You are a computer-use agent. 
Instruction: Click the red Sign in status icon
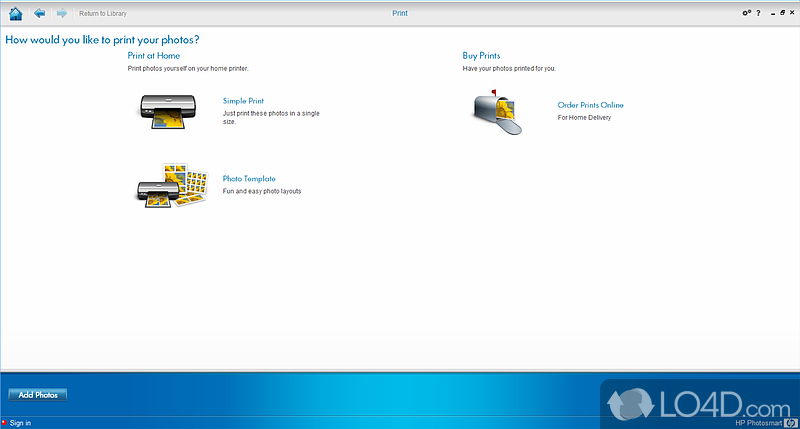click(x=4, y=423)
